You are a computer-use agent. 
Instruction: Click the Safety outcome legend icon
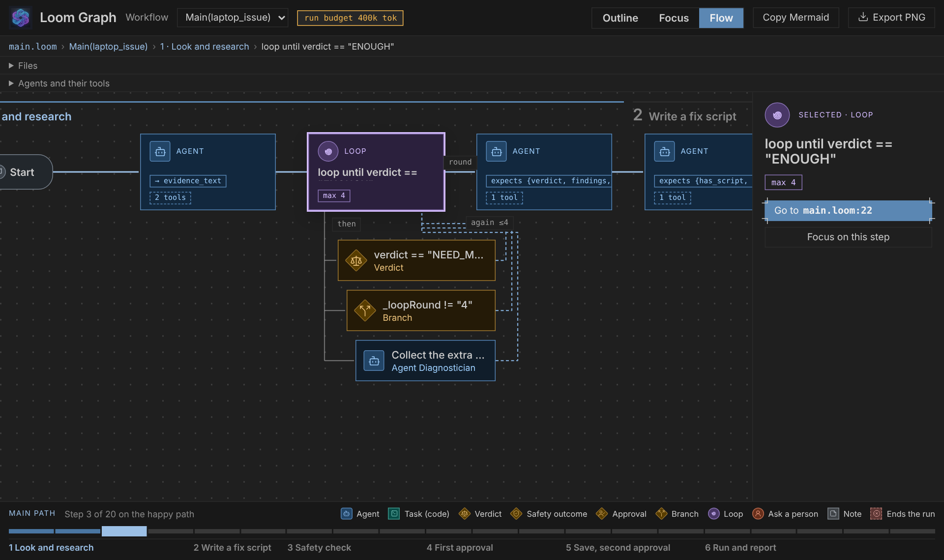[516, 514]
